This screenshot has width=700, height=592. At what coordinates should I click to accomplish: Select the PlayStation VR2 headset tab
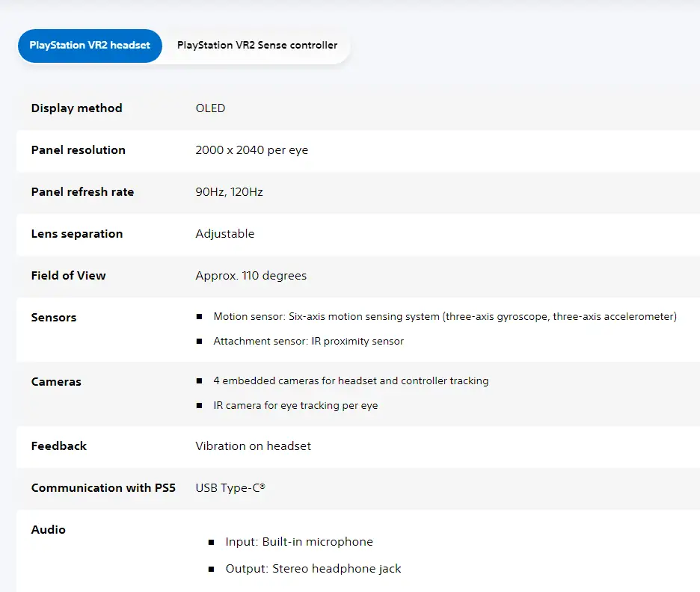point(90,46)
